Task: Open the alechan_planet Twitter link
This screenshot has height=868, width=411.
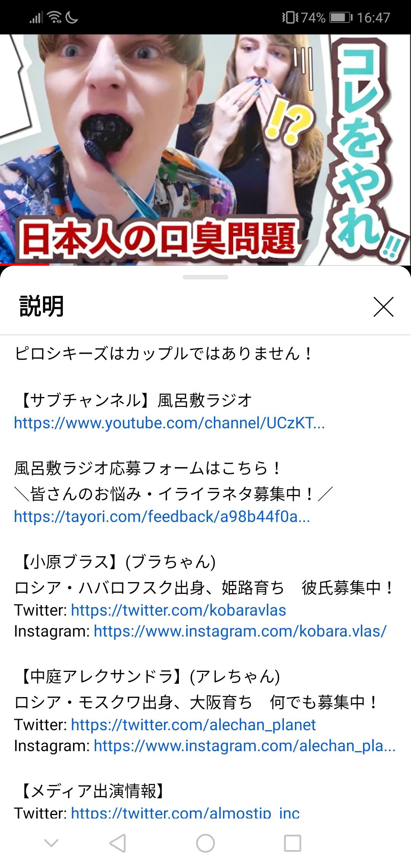Action: (193, 724)
